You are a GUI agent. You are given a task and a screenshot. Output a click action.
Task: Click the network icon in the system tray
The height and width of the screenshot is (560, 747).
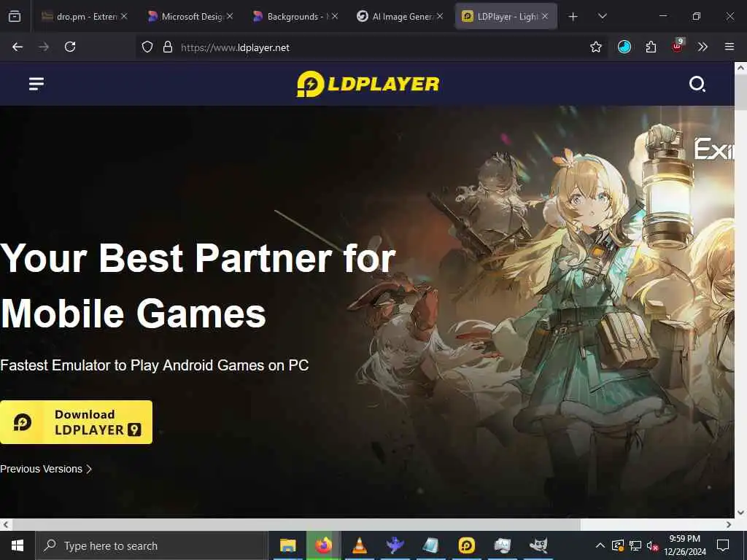pos(635,545)
